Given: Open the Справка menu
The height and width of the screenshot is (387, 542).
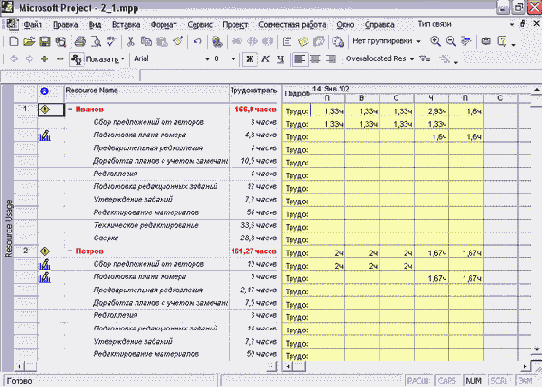Looking at the screenshot, I should (x=380, y=25).
